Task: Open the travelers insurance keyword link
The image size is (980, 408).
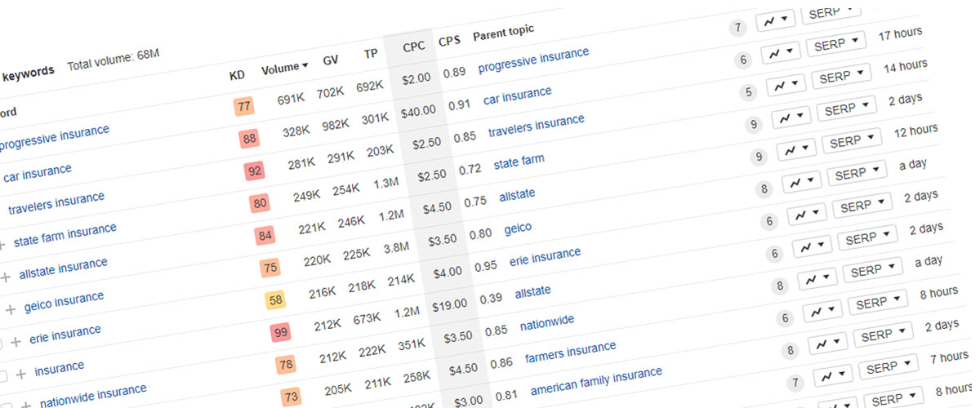Action: point(56,203)
